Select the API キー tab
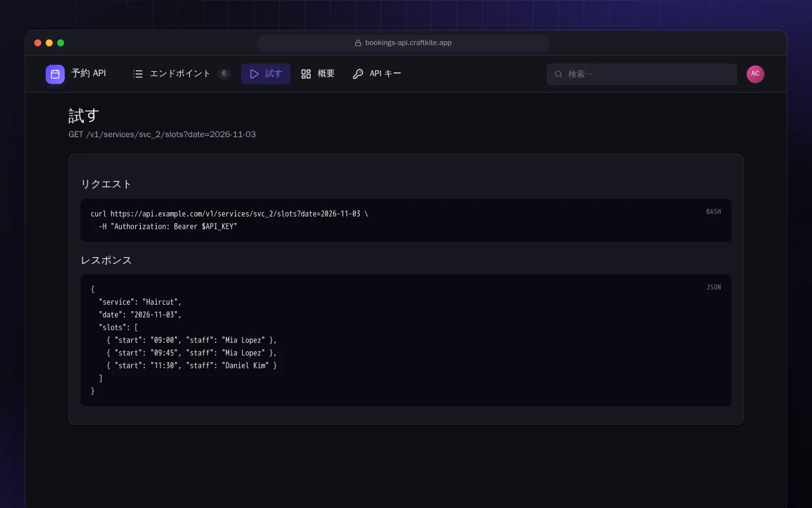This screenshot has height=508, width=812. 377,74
